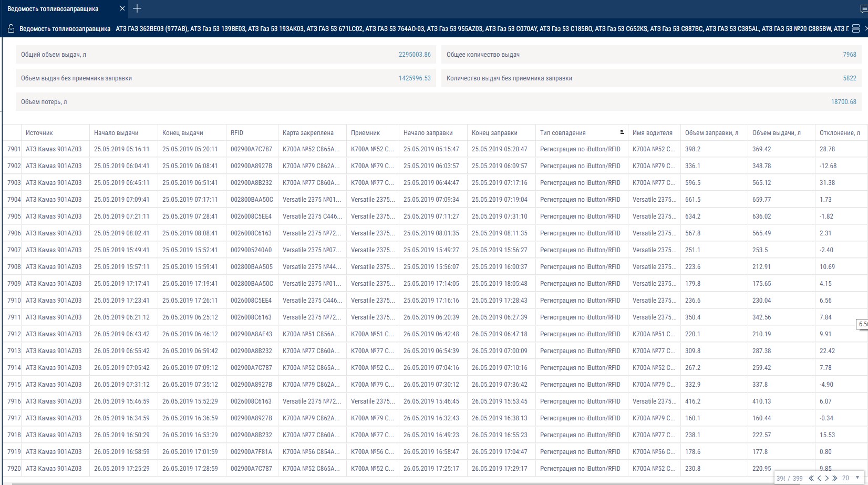Click the split panel layout icon
Image resolution: width=868 pixels, height=485 pixels.
coord(856,29)
